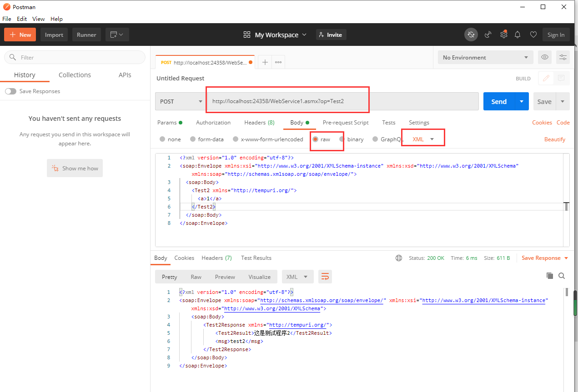
Task: Open Postman Settings via gear icon
Action: coord(503,35)
